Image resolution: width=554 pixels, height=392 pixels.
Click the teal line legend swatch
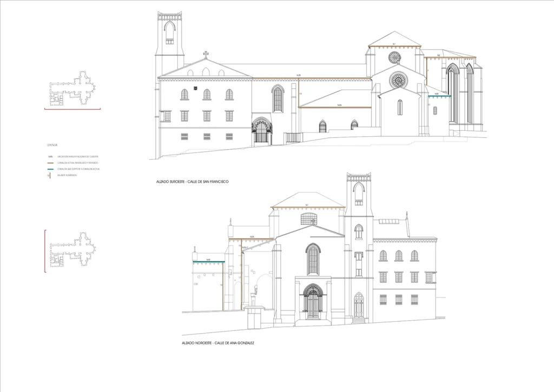[x=49, y=169]
